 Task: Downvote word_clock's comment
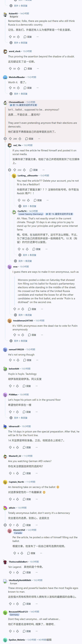[18, 69]
